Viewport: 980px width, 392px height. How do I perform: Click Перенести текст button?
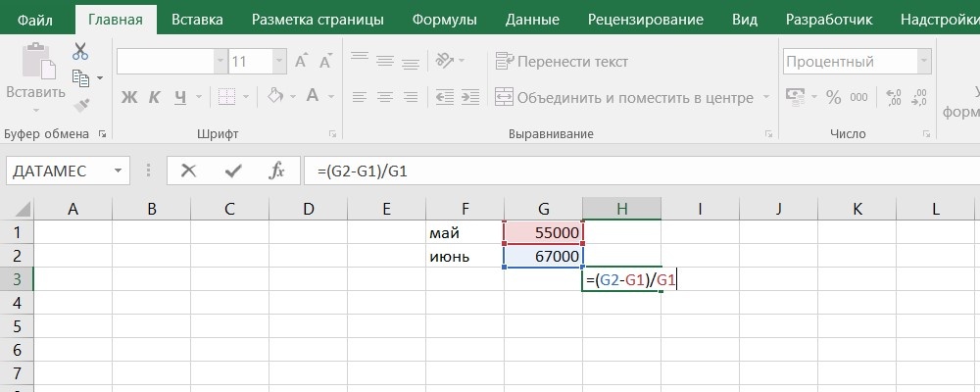(x=562, y=62)
